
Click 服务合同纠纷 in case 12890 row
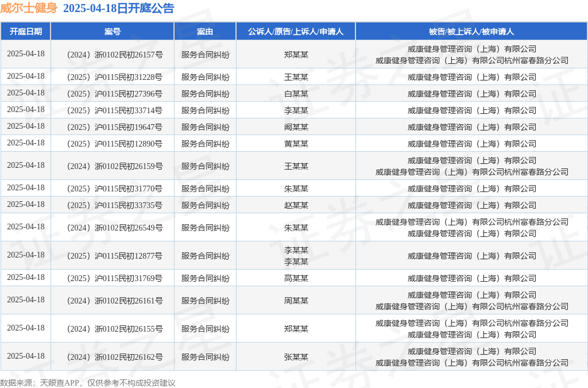pos(205,144)
